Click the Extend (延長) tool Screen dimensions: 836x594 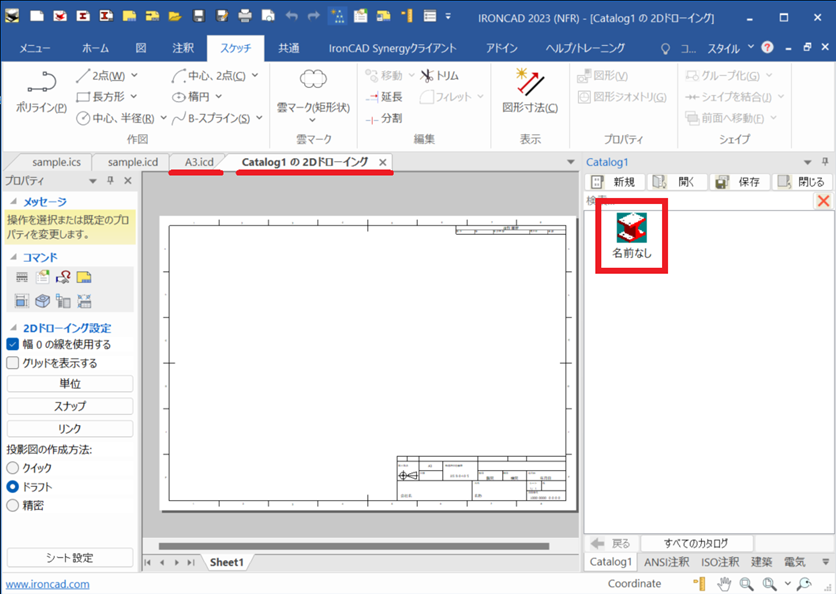tap(384, 97)
